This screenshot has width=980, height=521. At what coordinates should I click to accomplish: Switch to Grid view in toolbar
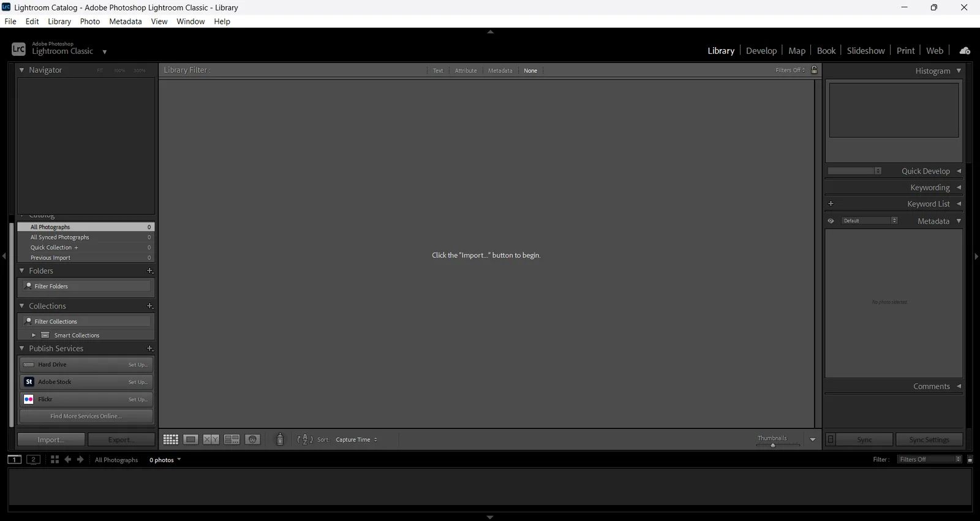[x=171, y=439]
